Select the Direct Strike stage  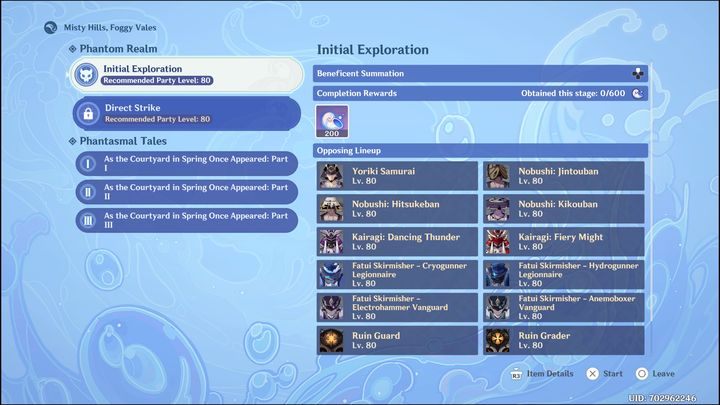186,113
